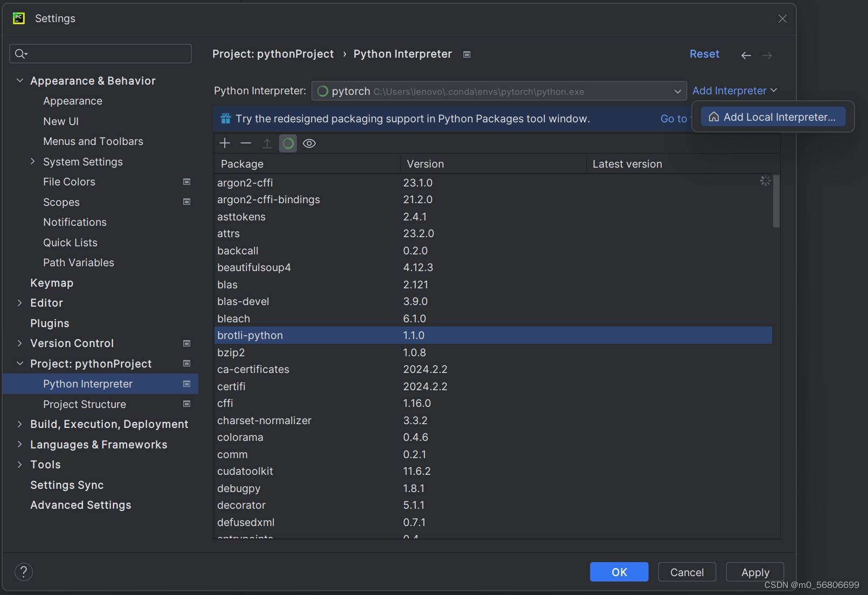The height and width of the screenshot is (595, 868).
Task: Open the Python Interpreter dropdown
Action: tap(499, 91)
